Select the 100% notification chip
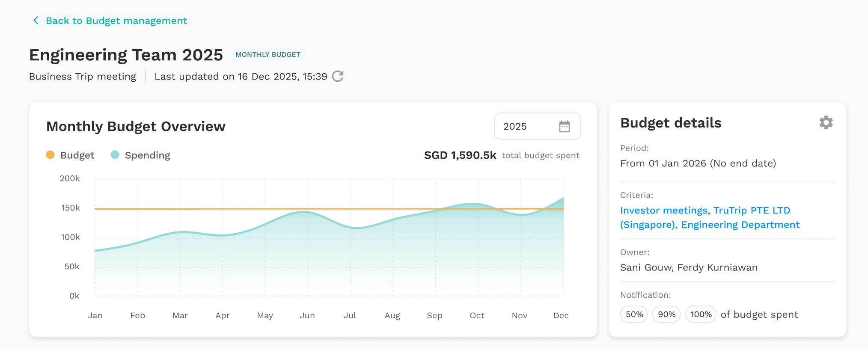This screenshot has height=350, width=868. pos(701,314)
